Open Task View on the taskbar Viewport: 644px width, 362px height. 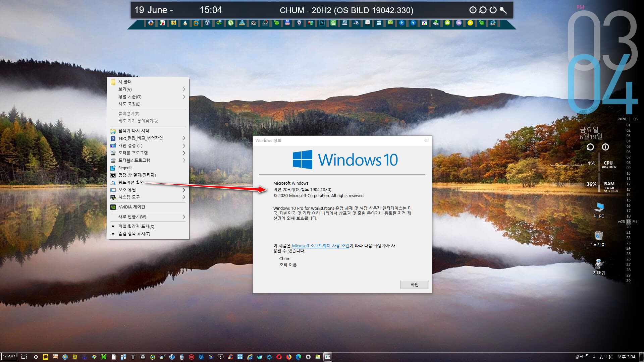pos(24,357)
